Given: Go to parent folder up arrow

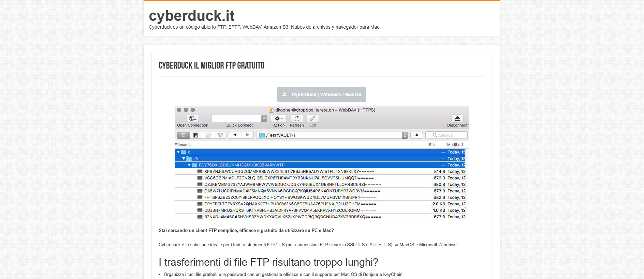Looking at the screenshot, I should tap(416, 135).
